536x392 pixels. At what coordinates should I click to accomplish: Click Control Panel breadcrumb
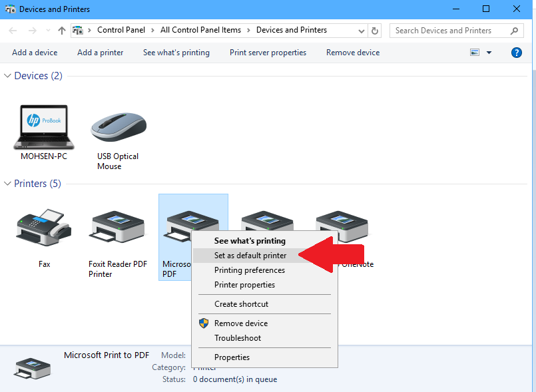[x=121, y=30]
